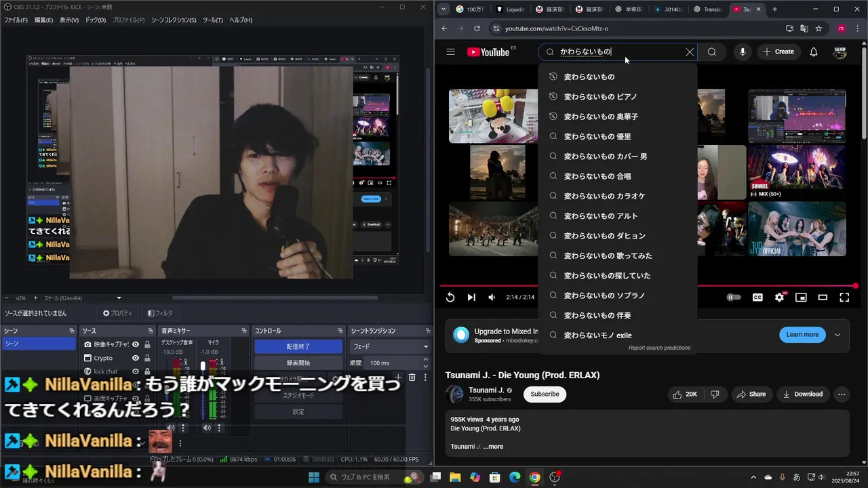The image size is (868, 488).
Task: Open the Chrome three-dot menu
Action: 856,28
